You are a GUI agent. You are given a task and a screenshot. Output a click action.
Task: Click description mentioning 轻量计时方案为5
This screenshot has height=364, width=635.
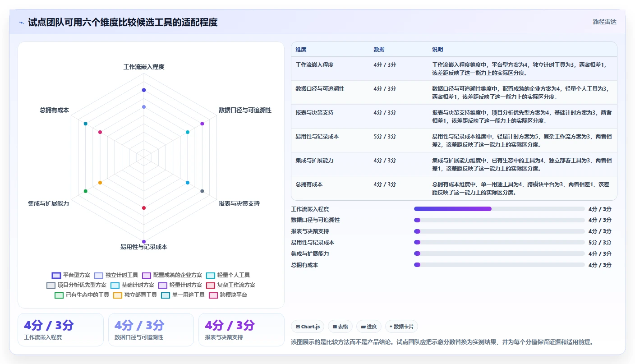point(522,140)
